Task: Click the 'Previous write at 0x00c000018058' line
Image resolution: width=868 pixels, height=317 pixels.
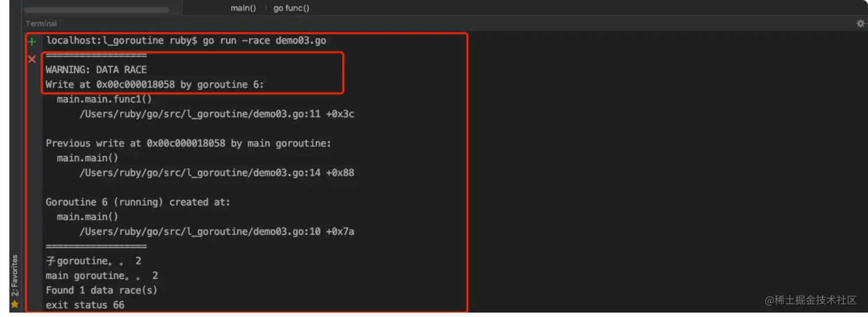Action: coord(188,143)
